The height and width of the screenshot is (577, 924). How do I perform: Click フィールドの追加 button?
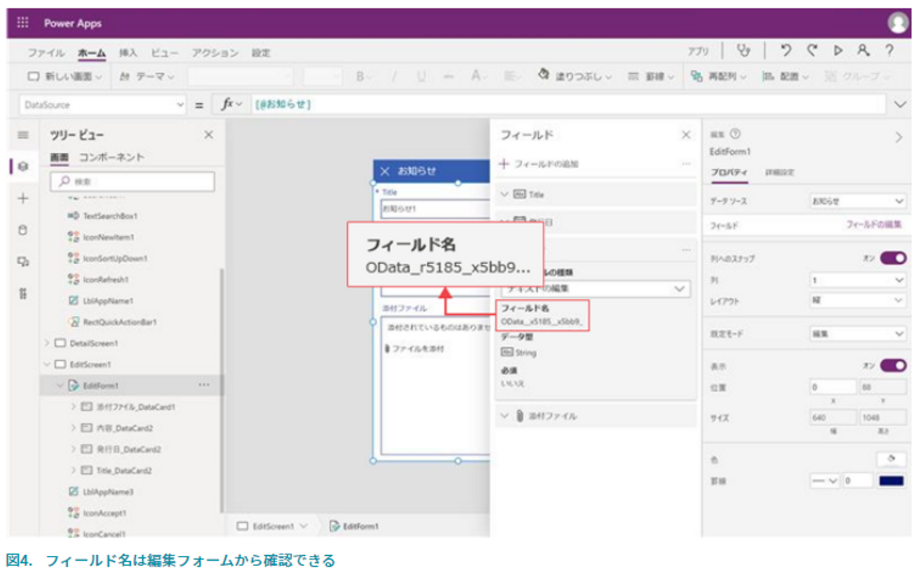pyautogui.click(x=539, y=164)
